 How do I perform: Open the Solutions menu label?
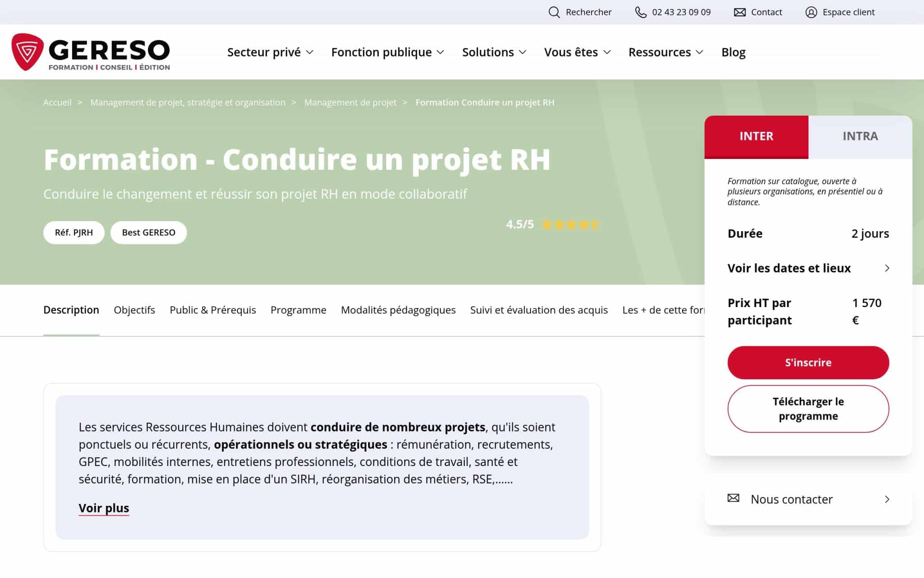tap(488, 52)
